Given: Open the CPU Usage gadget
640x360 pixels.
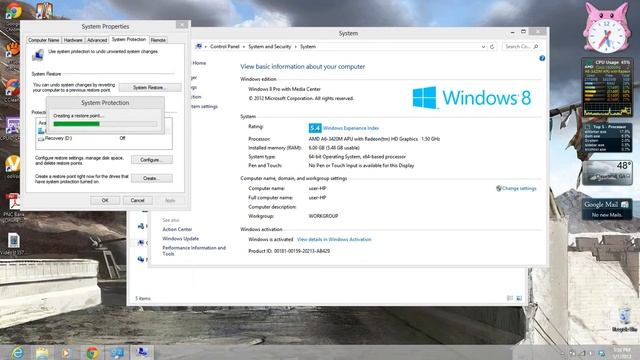Looking at the screenshot, I should 607,87.
